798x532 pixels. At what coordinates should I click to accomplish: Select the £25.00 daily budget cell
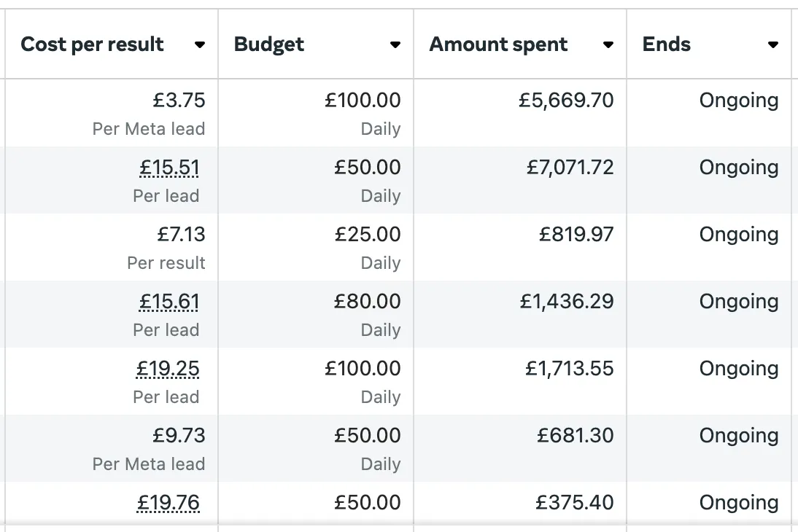click(368, 235)
